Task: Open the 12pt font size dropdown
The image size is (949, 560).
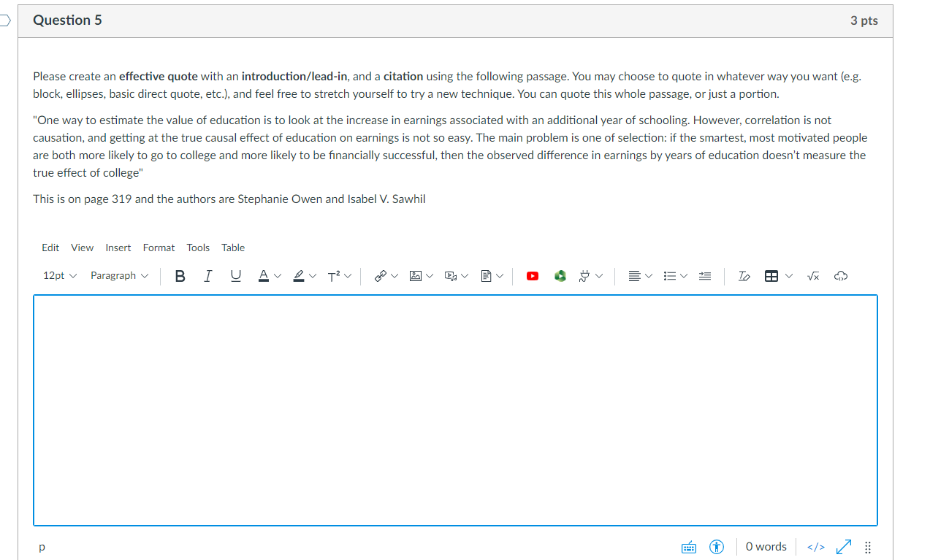Action: [x=60, y=276]
